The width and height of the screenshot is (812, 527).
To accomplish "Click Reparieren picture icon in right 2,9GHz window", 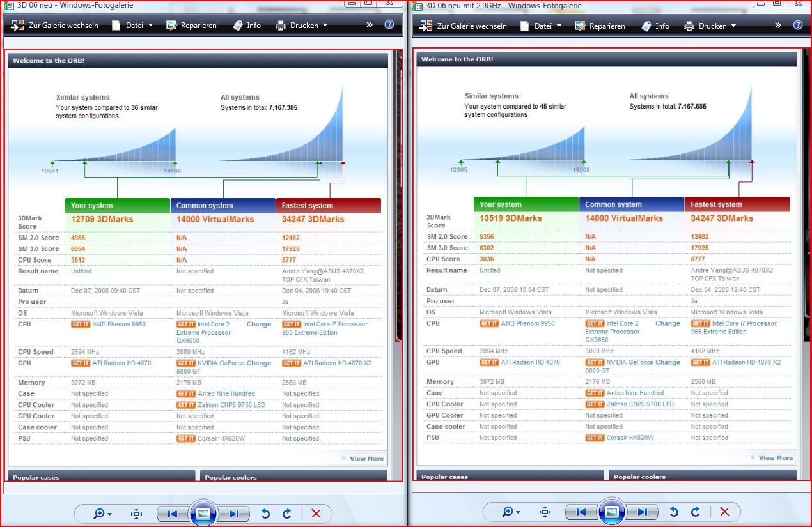I will pyautogui.click(x=580, y=26).
